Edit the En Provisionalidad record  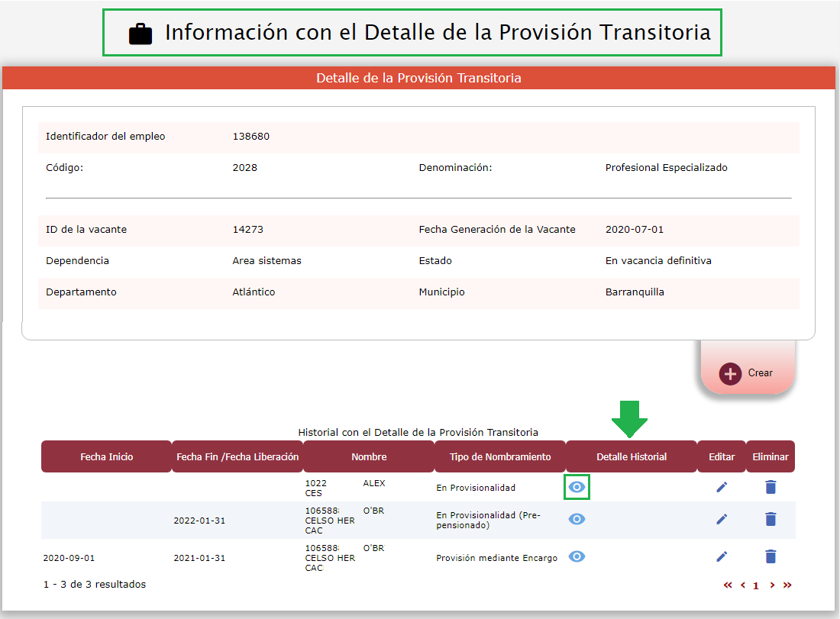pyautogui.click(x=722, y=487)
